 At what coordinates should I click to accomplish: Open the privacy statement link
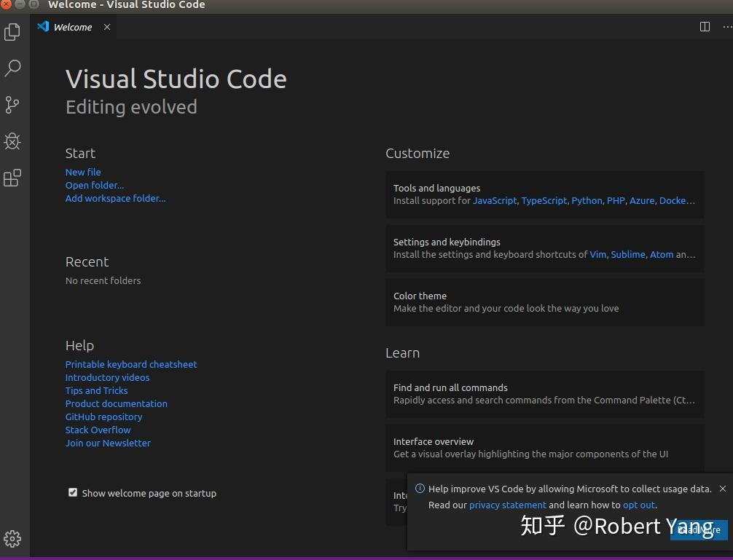[507, 505]
